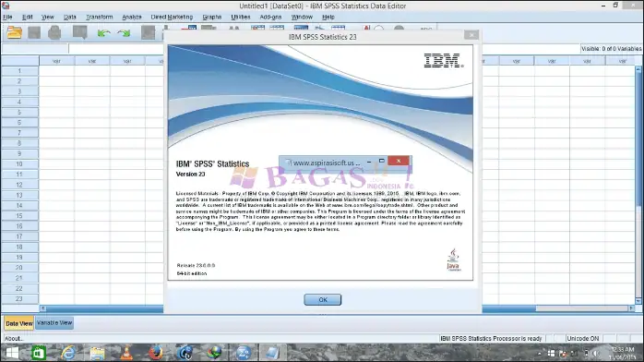Click the 'Unicode:ON' status bar entry
644x362 pixels.
[582, 339]
